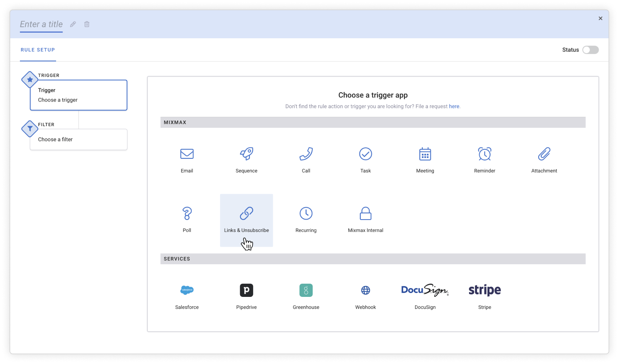Pick the Task checkmark trigger
619x364 pixels.
(x=365, y=154)
